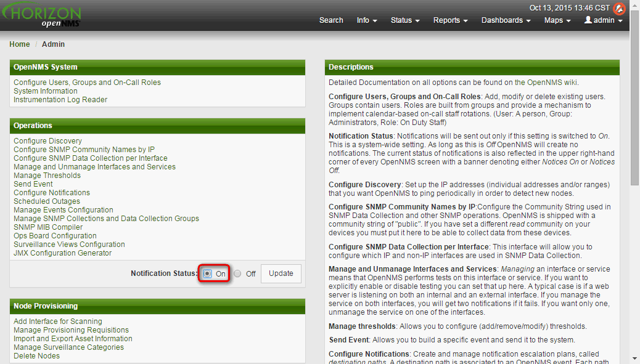Open Instrumentation Log Reader
Image resolution: width=640 pixels, height=364 pixels.
click(60, 99)
